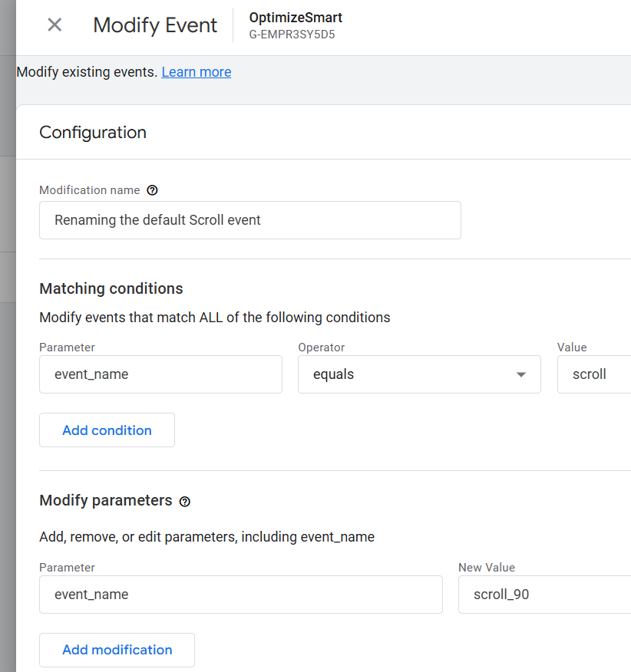Select the New Value field with scroll_90

pyautogui.click(x=543, y=595)
